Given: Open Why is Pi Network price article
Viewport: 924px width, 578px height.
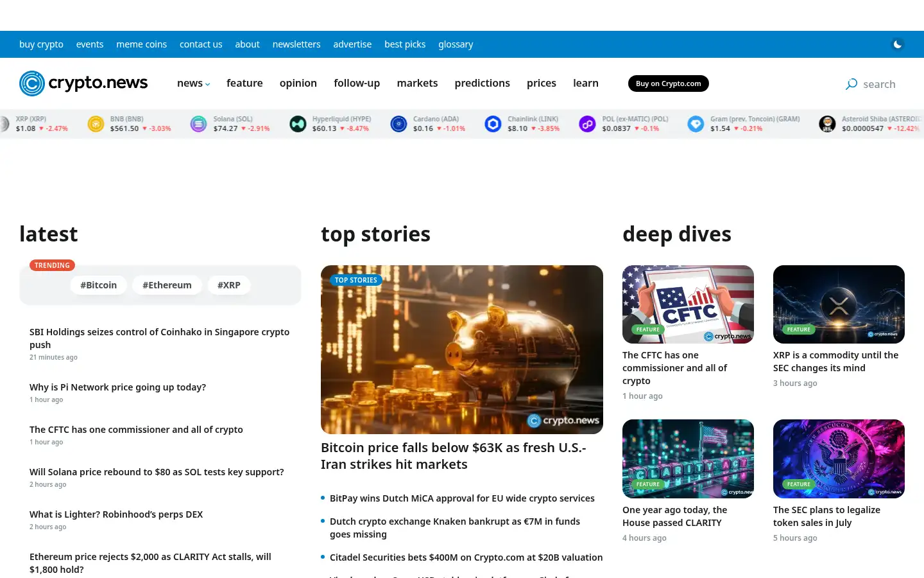Looking at the screenshot, I should coord(117,387).
